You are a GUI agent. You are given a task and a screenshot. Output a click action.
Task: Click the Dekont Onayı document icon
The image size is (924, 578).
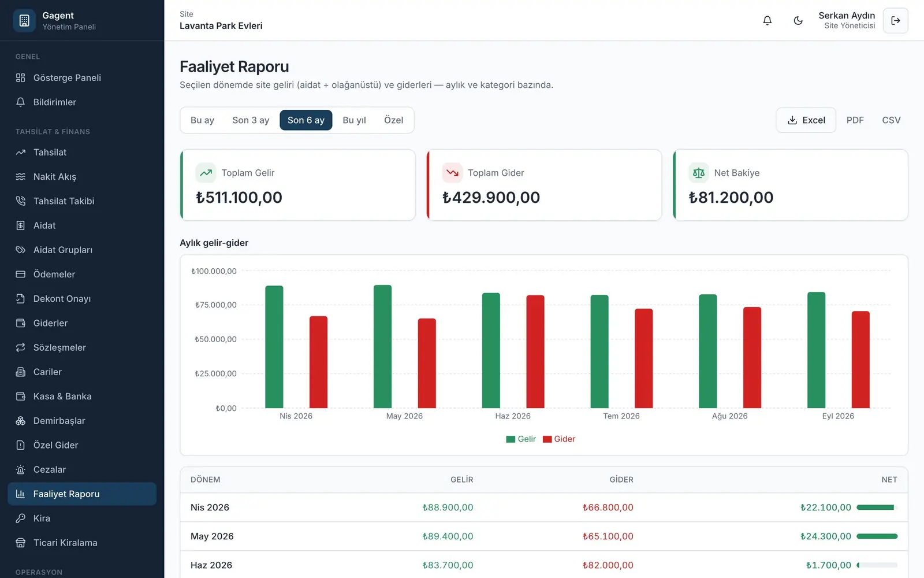point(21,298)
